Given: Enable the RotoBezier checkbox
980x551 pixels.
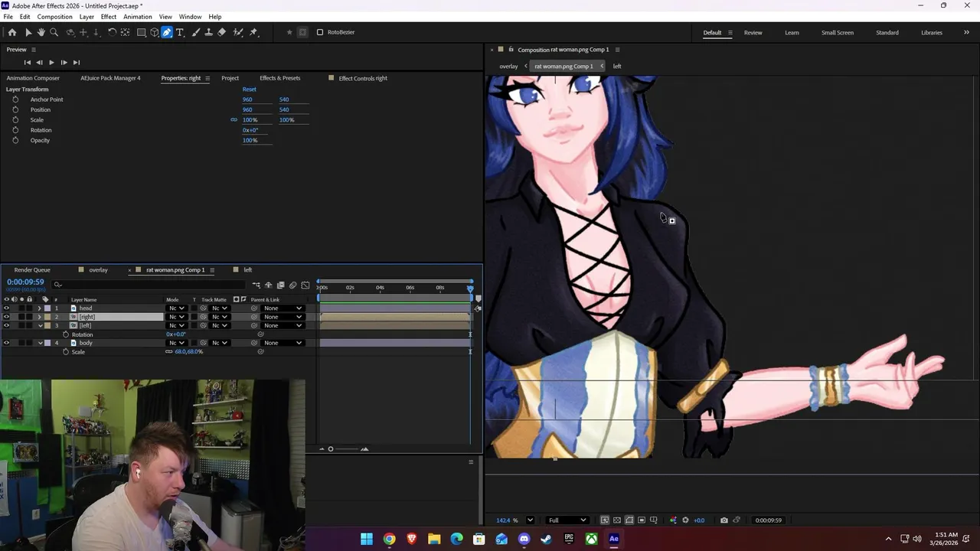Looking at the screenshot, I should 320,32.
